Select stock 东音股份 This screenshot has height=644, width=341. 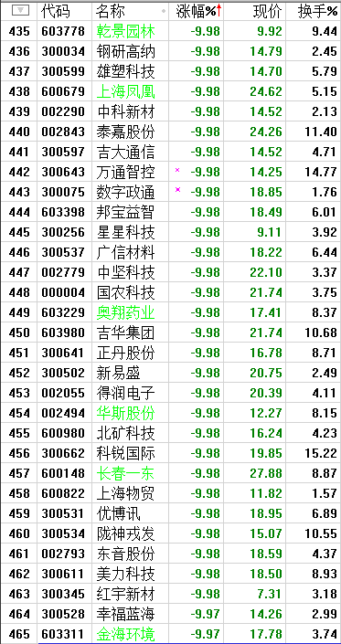tap(126, 554)
